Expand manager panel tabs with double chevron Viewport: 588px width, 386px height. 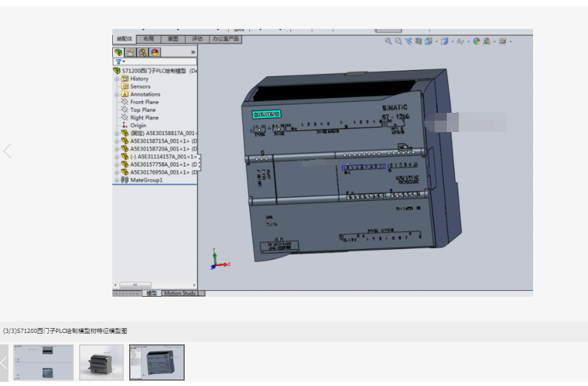(x=193, y=52)
